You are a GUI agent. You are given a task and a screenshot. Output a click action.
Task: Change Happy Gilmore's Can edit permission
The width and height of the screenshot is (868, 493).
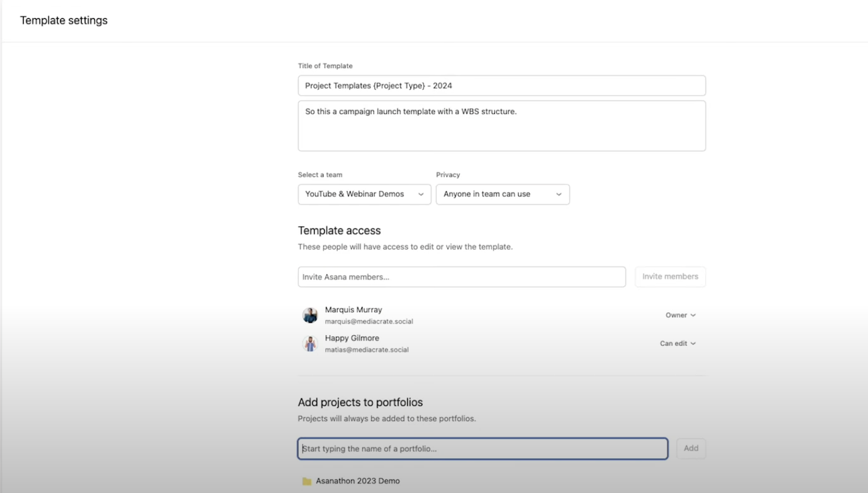click(677, 343)
